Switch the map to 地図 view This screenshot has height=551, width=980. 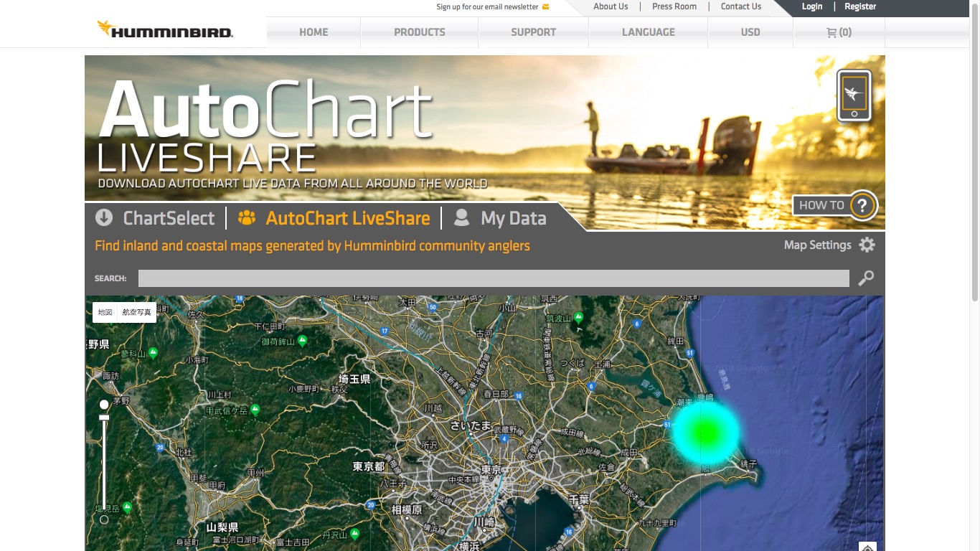(105, 312)
